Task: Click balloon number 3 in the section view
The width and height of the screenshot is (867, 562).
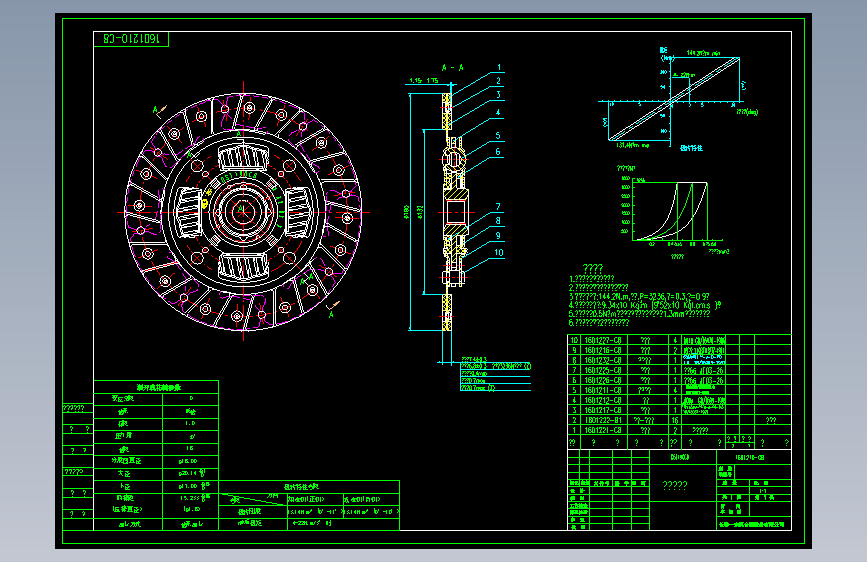Action: 498,95
